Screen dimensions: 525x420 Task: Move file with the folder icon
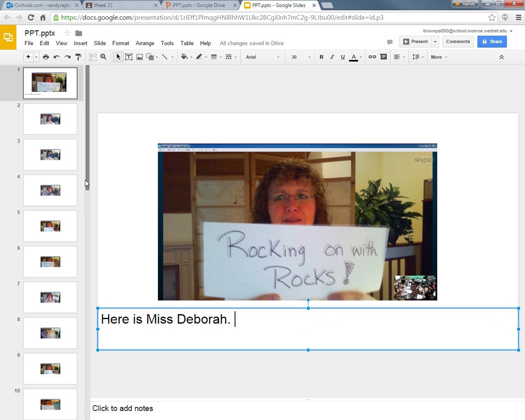[x=79, y=33]
